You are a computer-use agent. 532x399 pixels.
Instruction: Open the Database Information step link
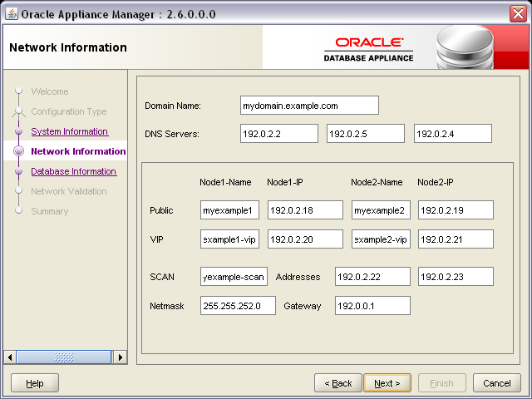74,171
